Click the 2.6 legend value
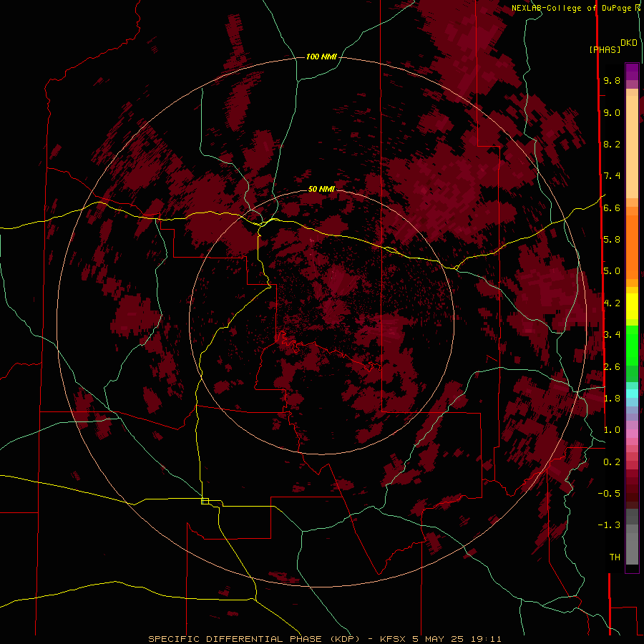Viewport: 644px width, 644px height. 612,367
